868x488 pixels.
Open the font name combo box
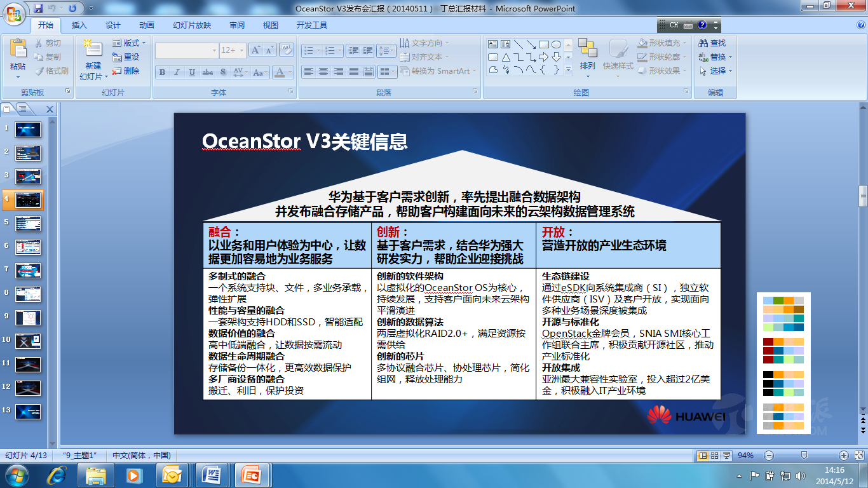coord(187,50)
